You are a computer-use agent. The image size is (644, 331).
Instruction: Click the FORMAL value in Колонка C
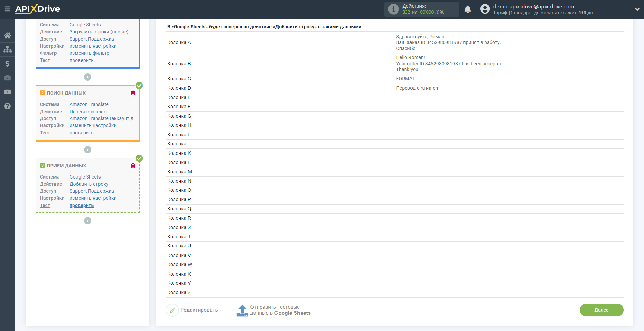pyautogui.click(x=405, y=79)
